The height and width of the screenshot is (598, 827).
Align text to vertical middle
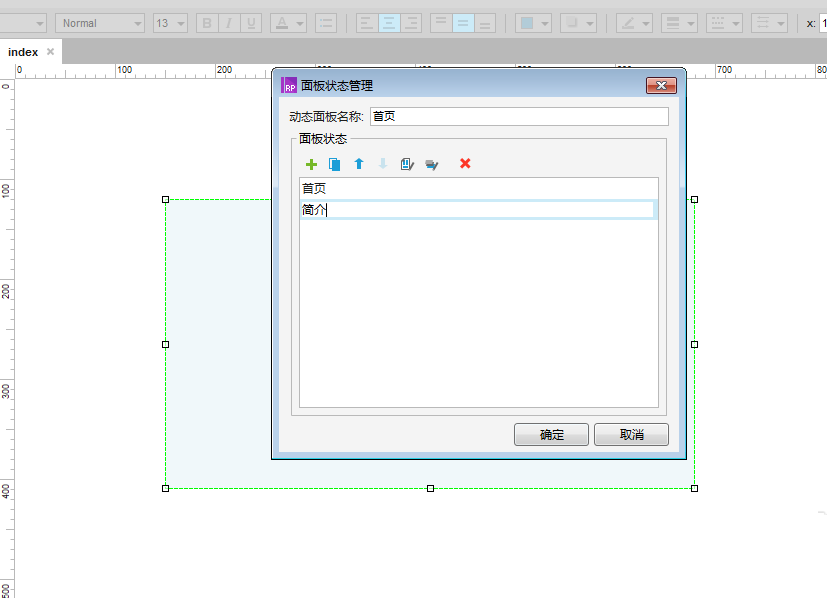click(463, 23)
